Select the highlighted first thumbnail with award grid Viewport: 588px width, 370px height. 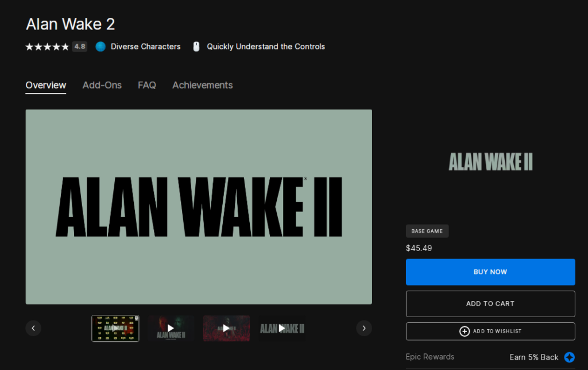tap(115, 328)
